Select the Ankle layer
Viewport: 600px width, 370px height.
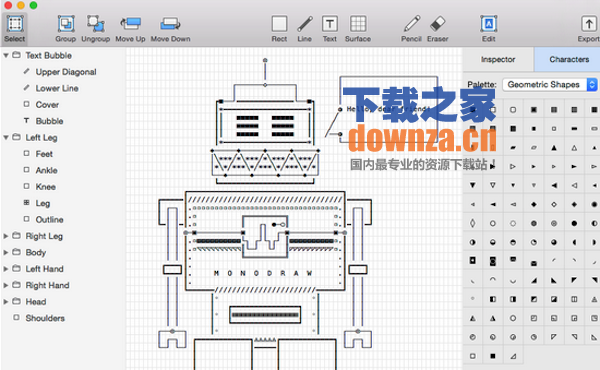click(x=47, y=171)
